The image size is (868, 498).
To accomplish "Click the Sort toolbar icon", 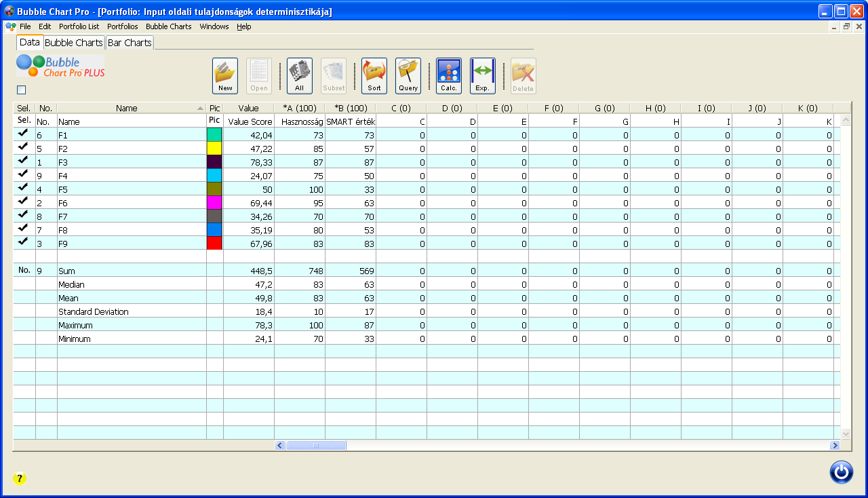I will pyautogui.click(x=374, y=75).
